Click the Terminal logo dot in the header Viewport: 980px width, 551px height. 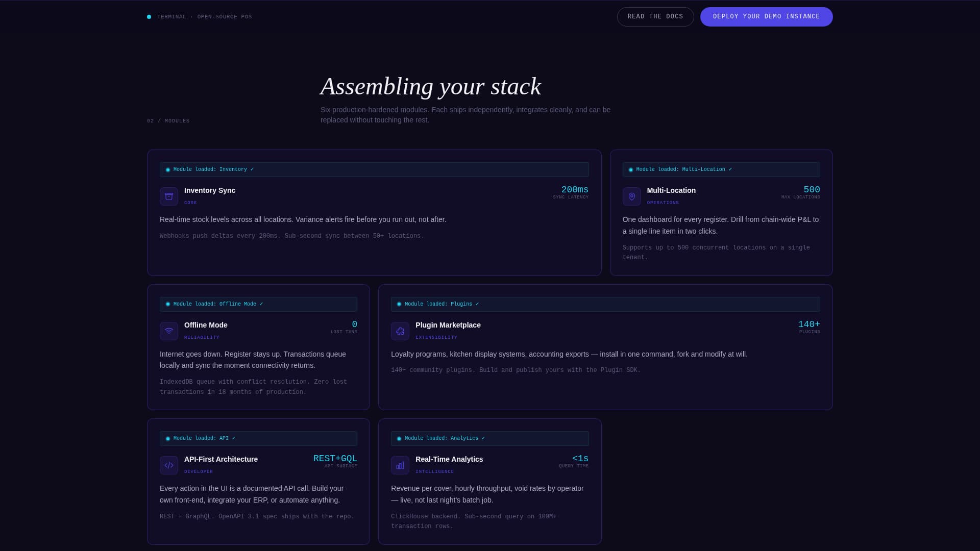(149, 17)
